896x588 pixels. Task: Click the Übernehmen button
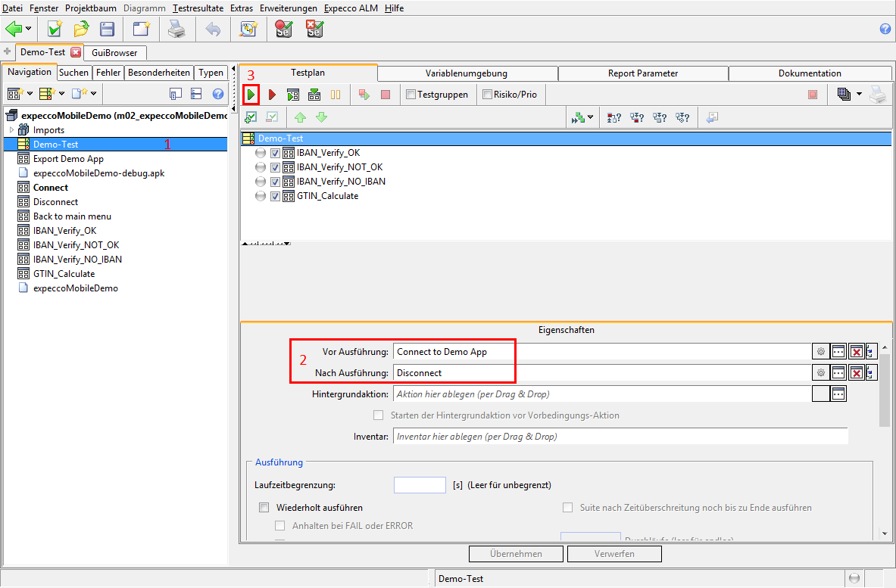pyautogui.click(x=516, y=554)
